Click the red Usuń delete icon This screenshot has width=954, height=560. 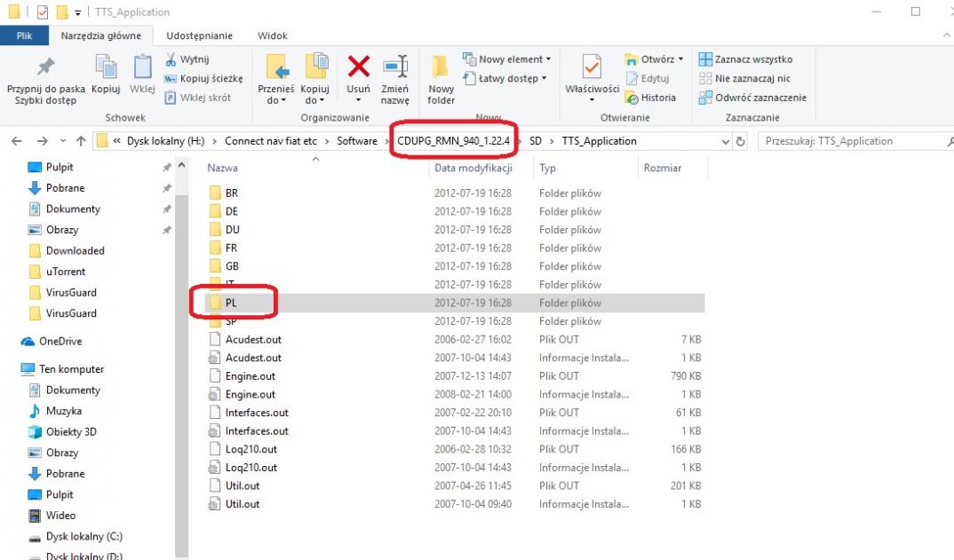[x=358, y=67]
